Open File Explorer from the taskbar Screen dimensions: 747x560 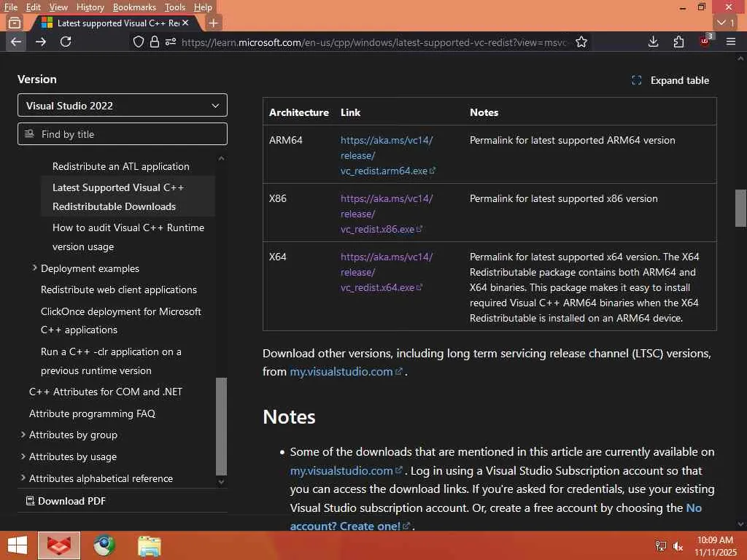(x=150, y=545)
